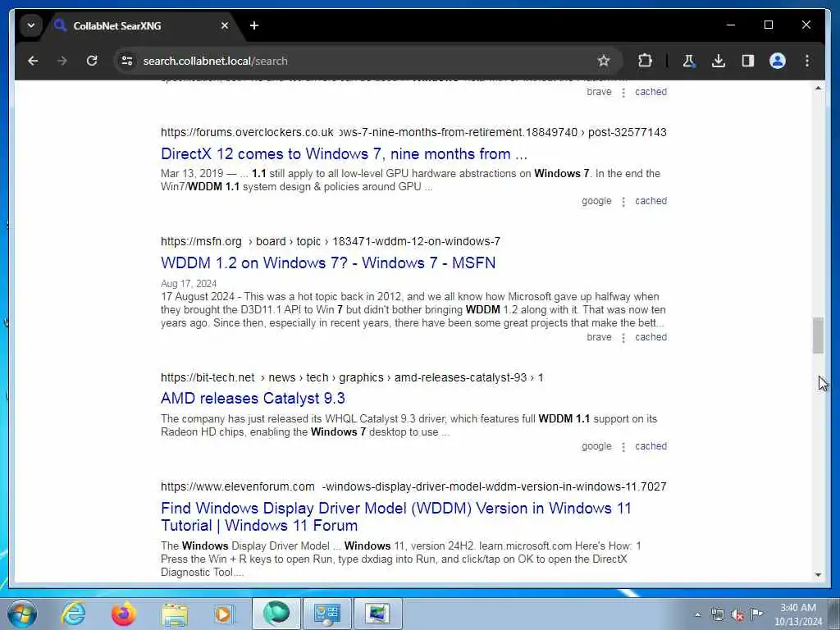Open the Chrome profile avatar
The height and width of the screenshot is (630, 840).
(x=778, y=61)
